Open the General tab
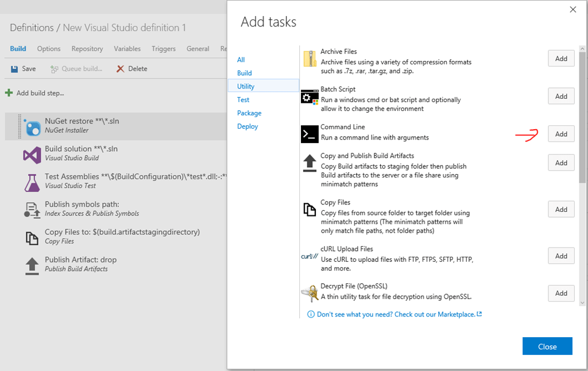Viewport: 588px width, 371px height. (198, 49)
